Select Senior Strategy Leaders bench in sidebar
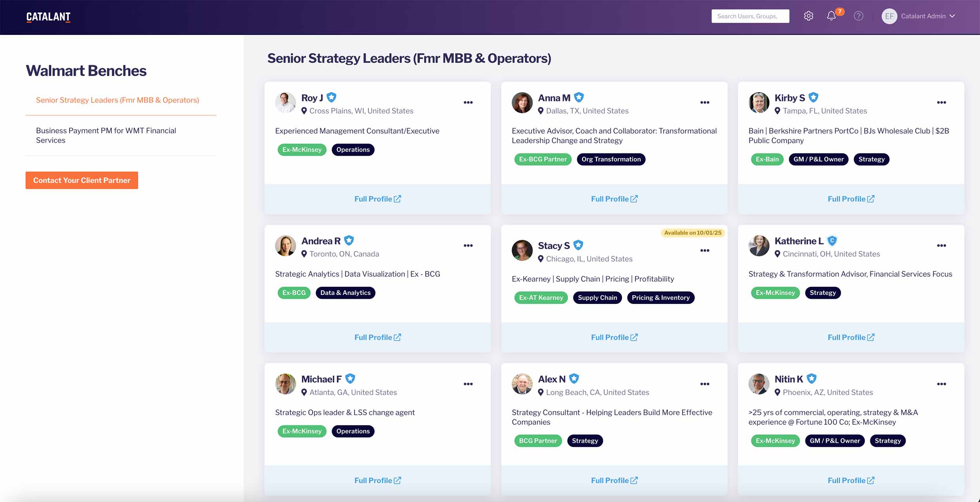The image size is (980, 502). click(x=118, y=100)
